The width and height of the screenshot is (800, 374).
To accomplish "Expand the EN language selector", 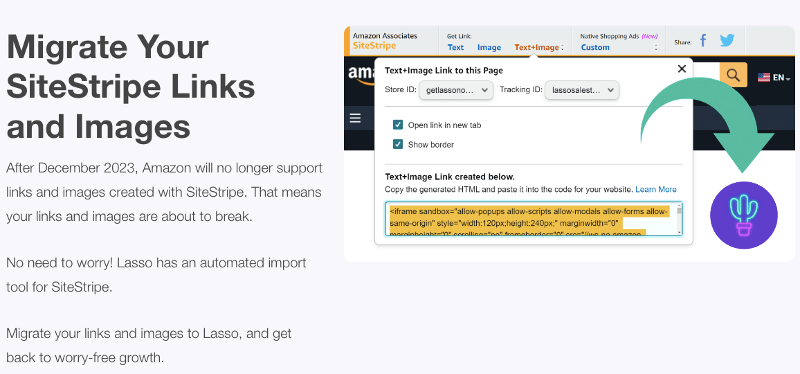I will 782,78.
